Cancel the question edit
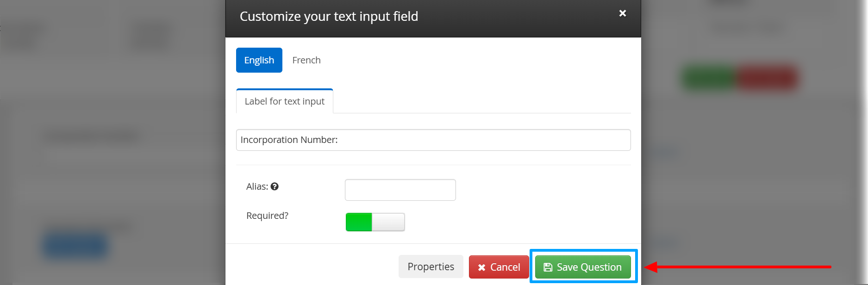Screen dimensions: 868x285 coord(499,267)
